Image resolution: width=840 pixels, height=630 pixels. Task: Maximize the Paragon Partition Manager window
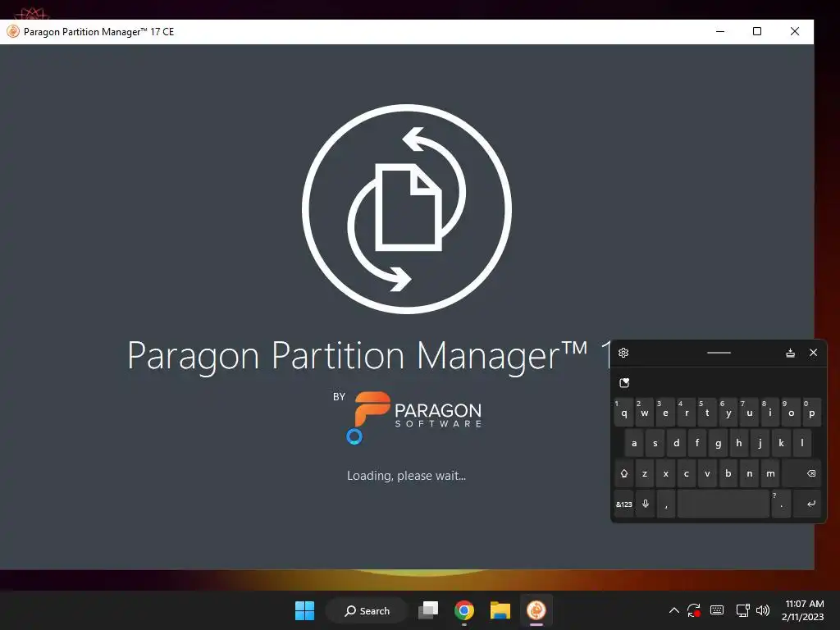point(757,32)
